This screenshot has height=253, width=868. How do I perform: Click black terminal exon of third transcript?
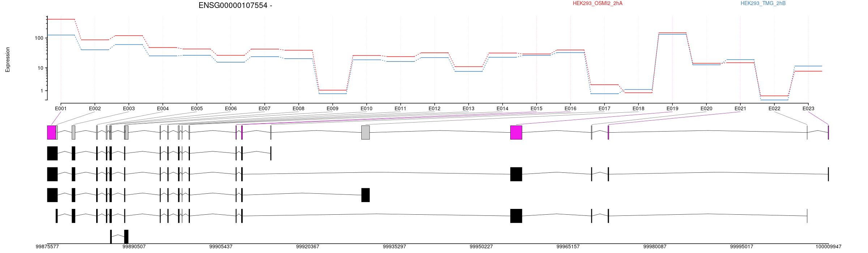point(366,195)
